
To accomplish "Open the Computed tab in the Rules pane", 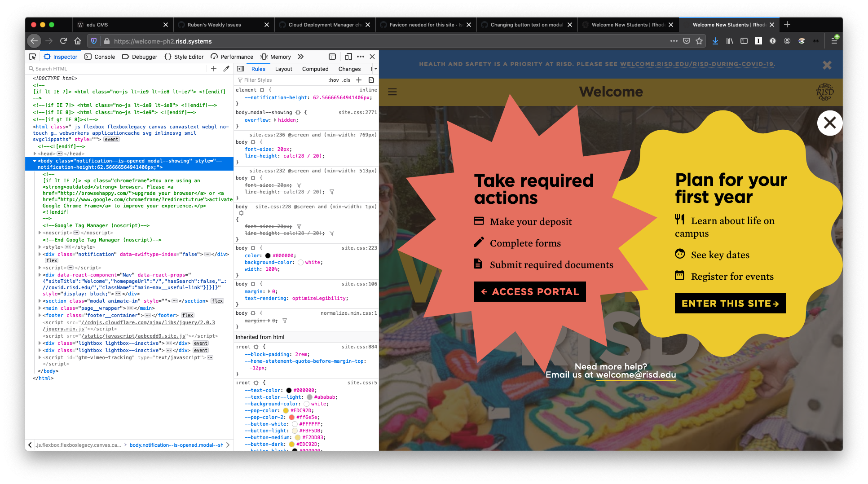I will (315, 69).
